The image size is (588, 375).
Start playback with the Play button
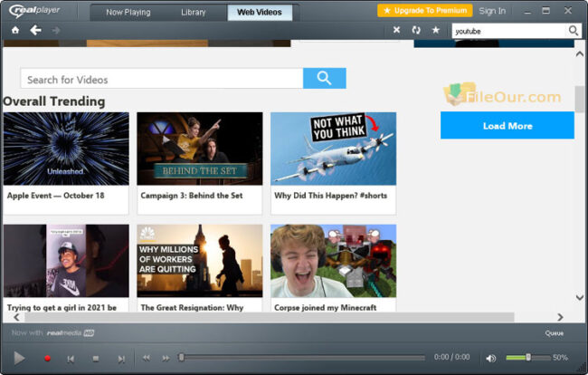click(19, 358)
